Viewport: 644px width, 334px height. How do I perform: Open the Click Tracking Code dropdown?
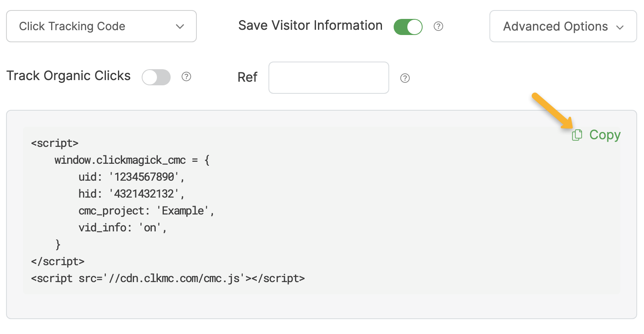coord(101,26)
